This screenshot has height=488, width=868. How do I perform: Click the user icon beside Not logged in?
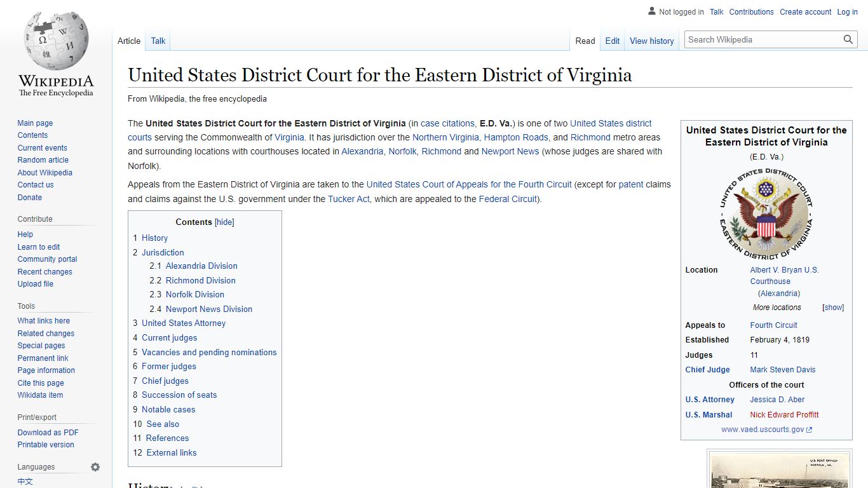(652, 11)
